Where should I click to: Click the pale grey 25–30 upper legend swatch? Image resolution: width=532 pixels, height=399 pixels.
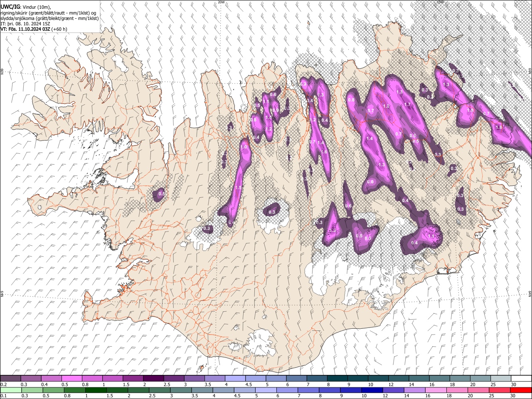[x=500, y=378]
